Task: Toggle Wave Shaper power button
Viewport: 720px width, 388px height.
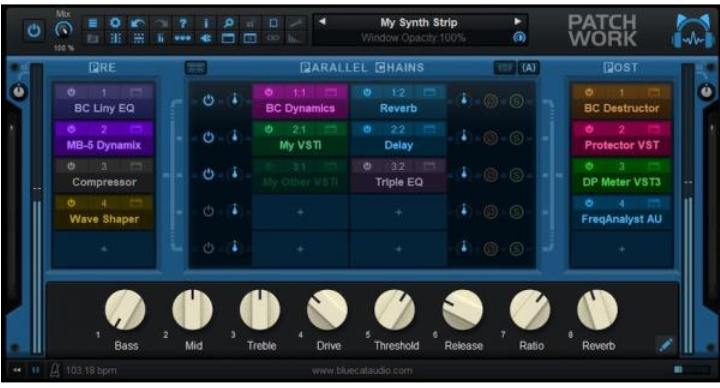Action: coord(71,203)
